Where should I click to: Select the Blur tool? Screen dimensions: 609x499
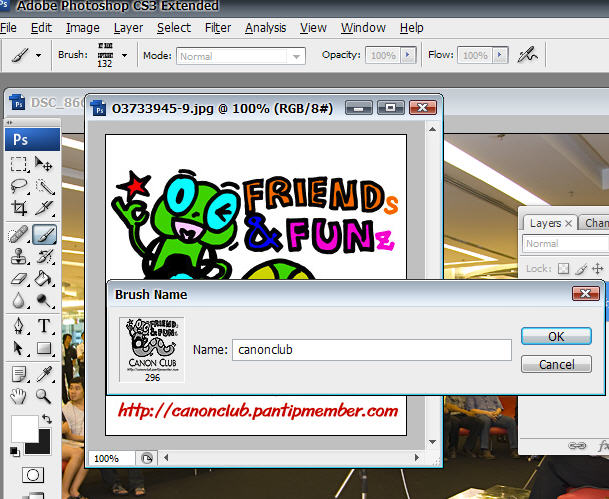tap(18, 300)
